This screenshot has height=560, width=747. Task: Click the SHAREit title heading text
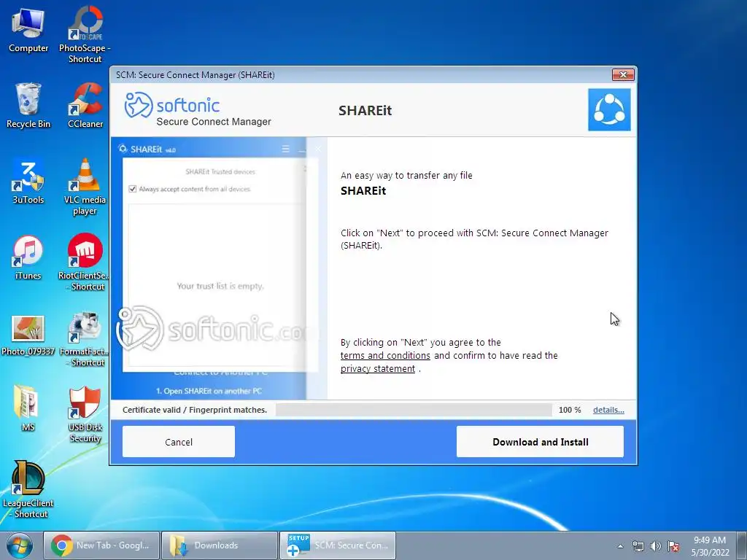pyautogui.click(x=365, y=111)
